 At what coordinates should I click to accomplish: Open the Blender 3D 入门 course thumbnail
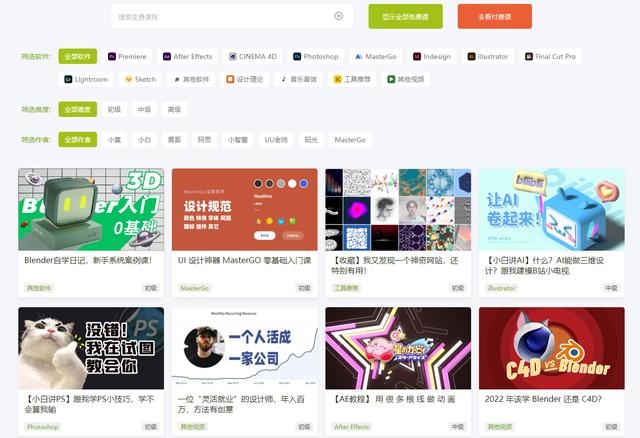tap(91, 209)
